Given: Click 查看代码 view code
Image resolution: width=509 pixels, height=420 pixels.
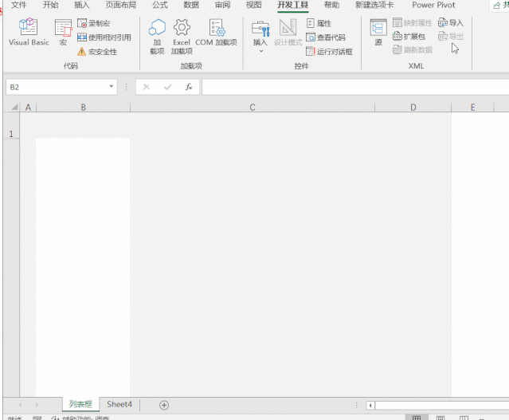Looking at the screenshot, I should click(326, 37).
